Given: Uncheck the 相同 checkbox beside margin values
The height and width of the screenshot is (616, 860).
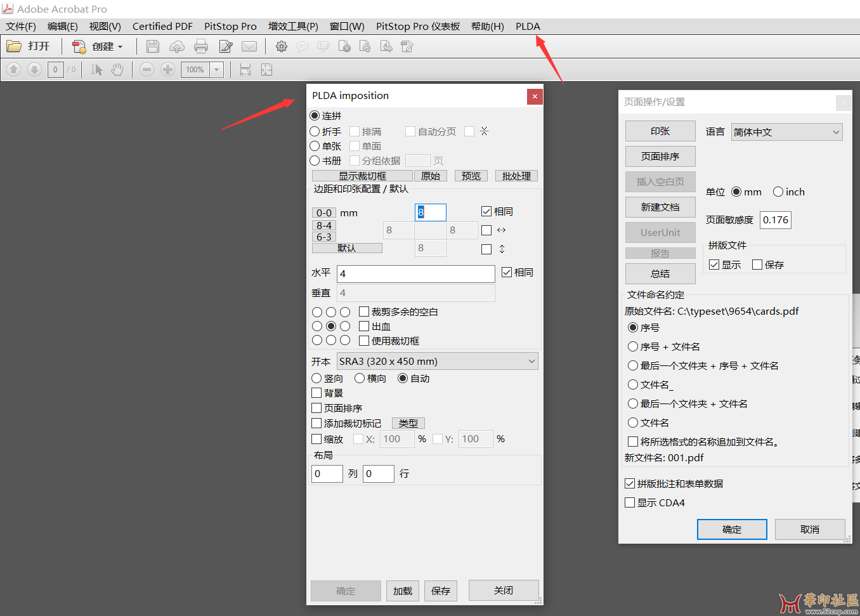Looking at the screenshot, I should pyautogui.click(x=486, y=211).
